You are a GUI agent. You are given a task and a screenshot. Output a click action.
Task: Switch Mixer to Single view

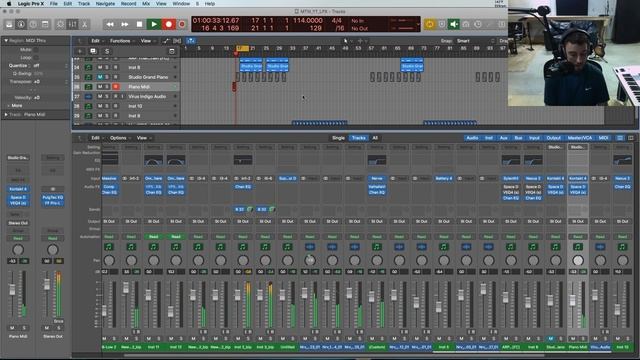pyautogui.click(x=338, y=138)
